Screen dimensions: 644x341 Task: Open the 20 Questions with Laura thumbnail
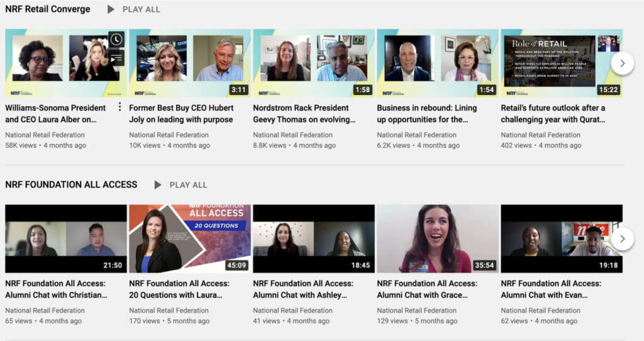coord(190,238)
